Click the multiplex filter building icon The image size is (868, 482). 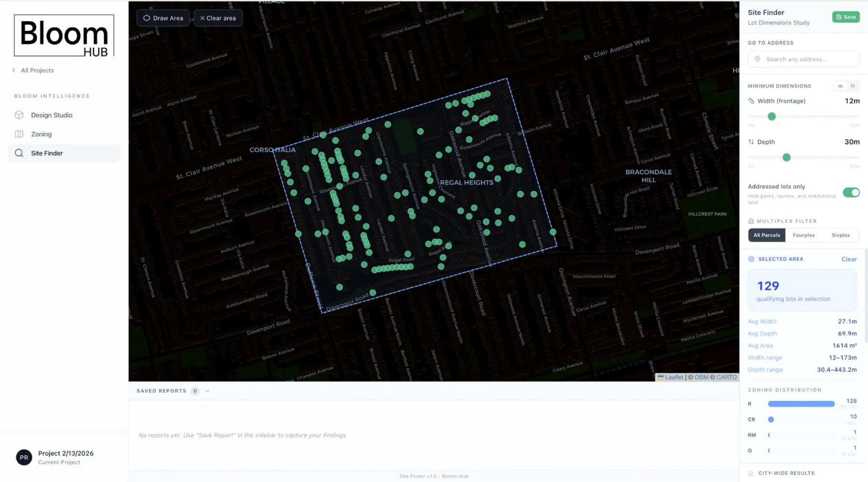[x=751, y=220]
